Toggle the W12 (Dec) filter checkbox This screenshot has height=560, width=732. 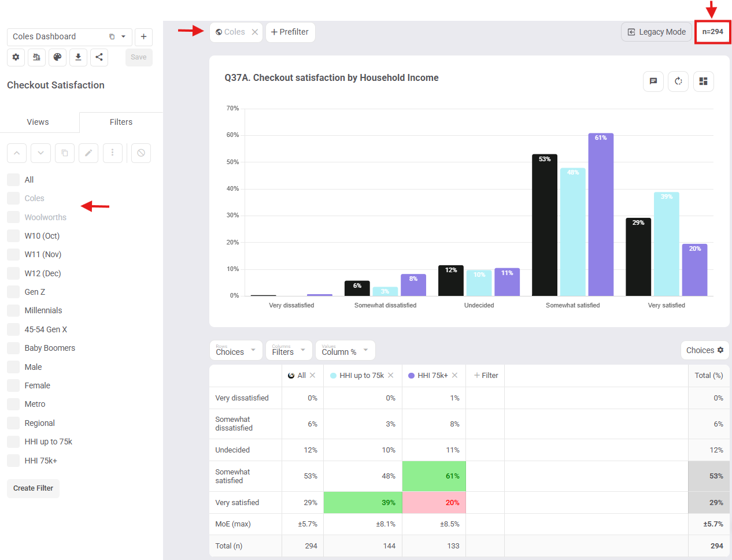[x=13, y=273]
